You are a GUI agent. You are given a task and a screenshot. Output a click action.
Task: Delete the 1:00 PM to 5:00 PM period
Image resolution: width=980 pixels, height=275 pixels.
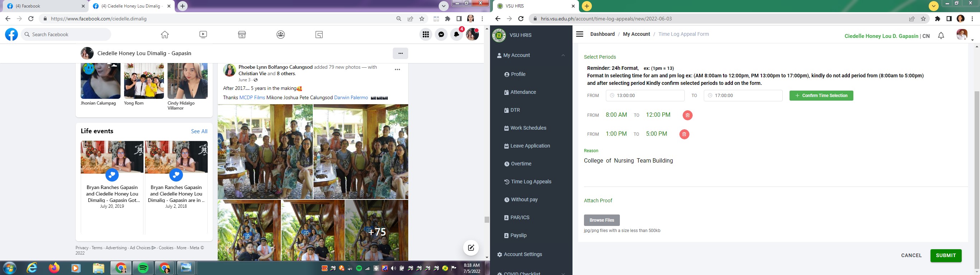coord(684,135)
